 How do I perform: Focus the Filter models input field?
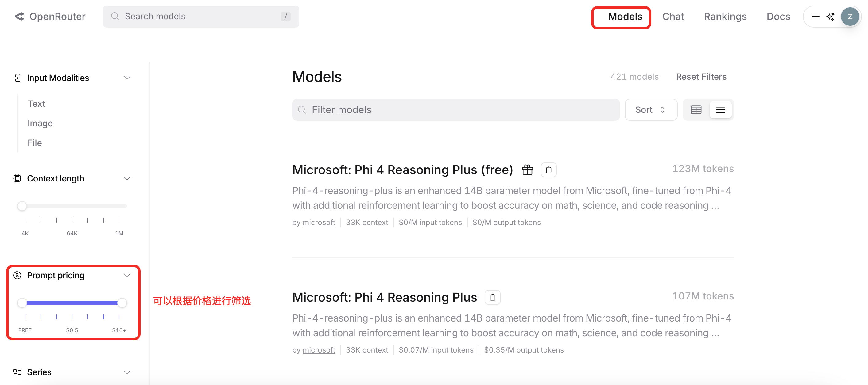pyautogui.click(x=455, y=110)
